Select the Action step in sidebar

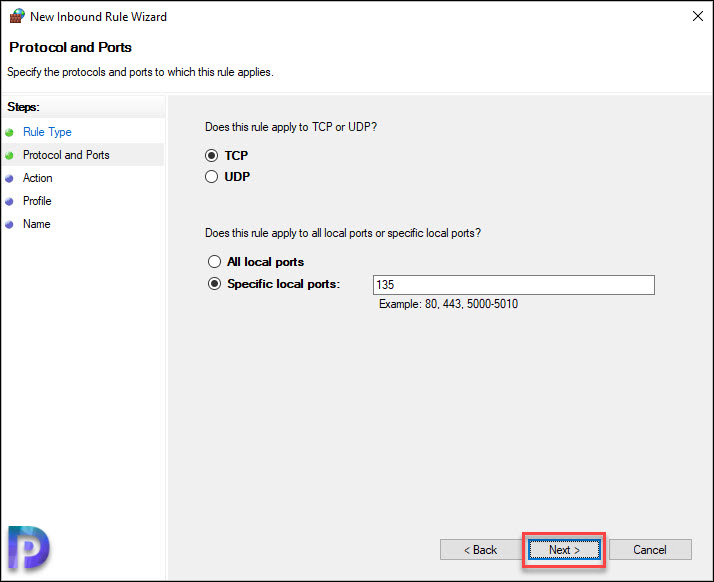tap(38, 178)
